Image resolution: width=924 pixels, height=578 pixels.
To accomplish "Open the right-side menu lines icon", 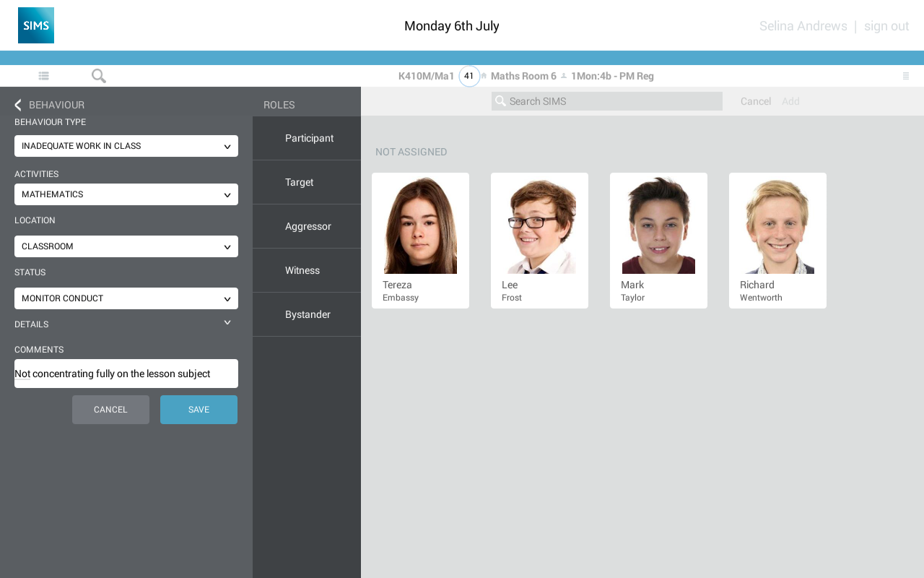I will (x=906, y=76).
